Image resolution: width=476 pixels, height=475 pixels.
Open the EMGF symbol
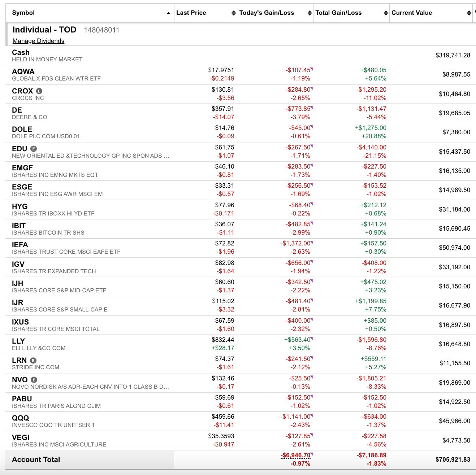pyautogui.click(x=22, y=168)
